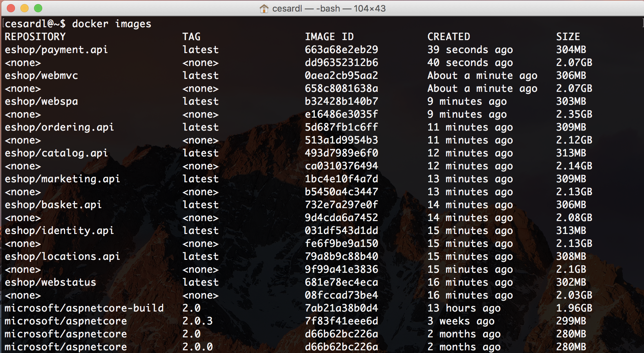The height and width of the screenshot is (353, 644).
Task: Click image ID 663a68e2eb29
Action: (x=341, y=50)
